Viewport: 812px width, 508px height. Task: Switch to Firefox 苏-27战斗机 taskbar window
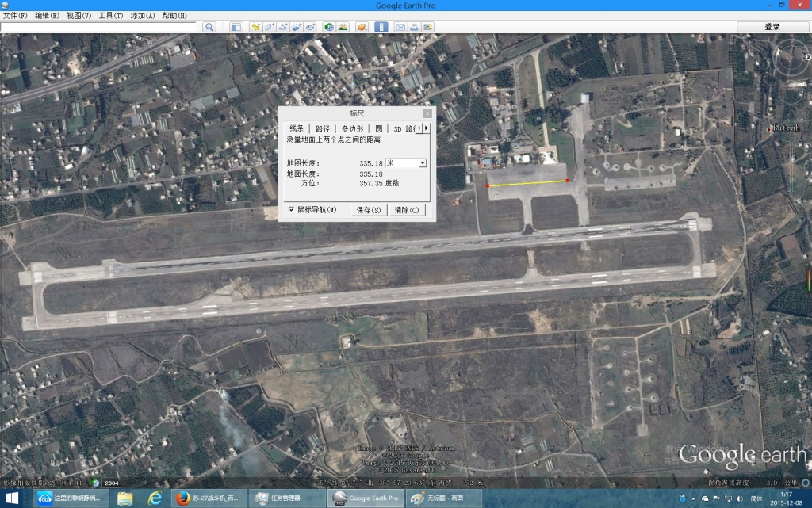(x=209, y=498)
